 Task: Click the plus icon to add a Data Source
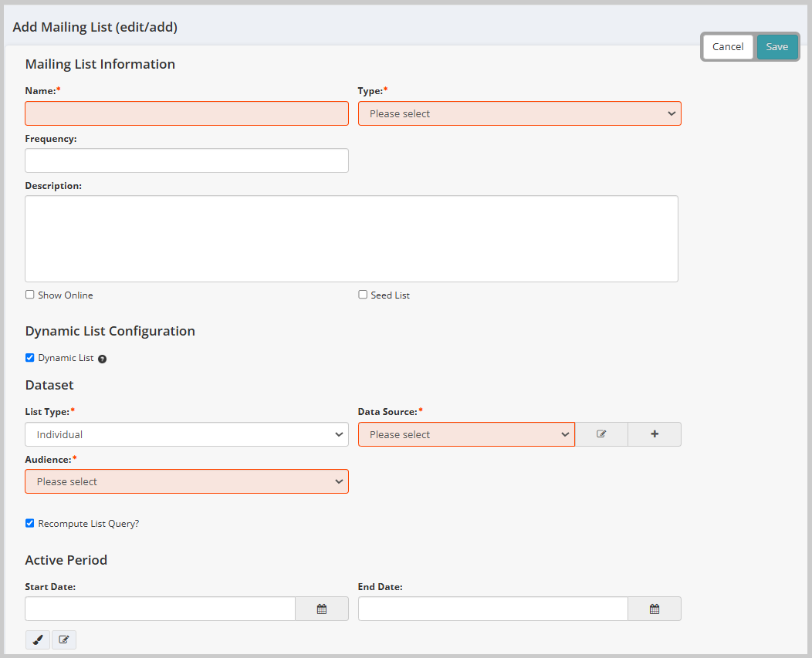pyautogui.click(x=654, y=434)
